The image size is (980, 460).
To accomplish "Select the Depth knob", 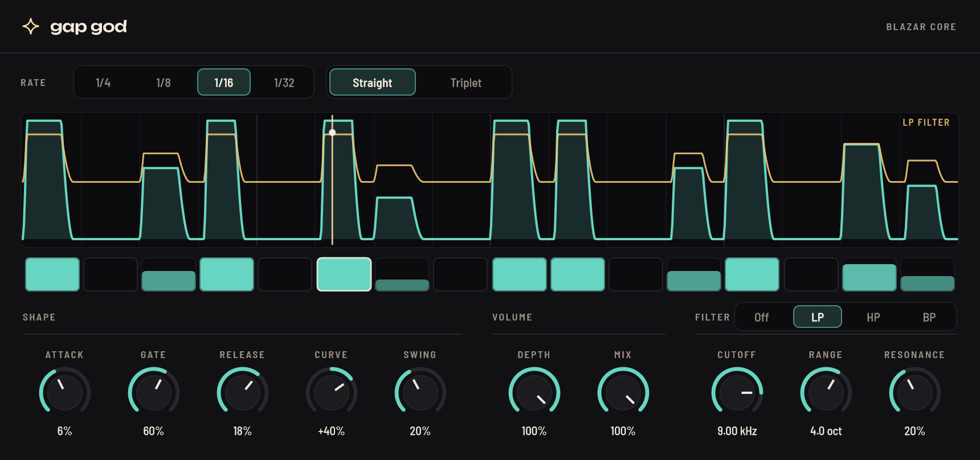I will tap(534, 392).
